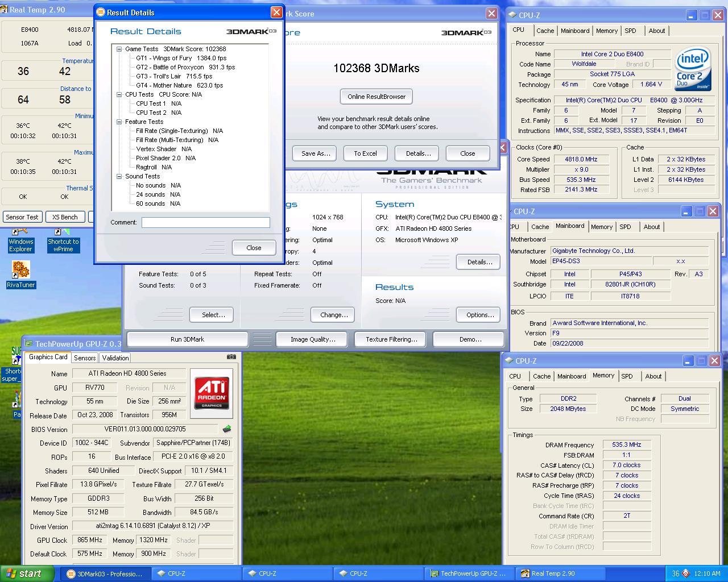Open the Shortcut to wPrime desktop icon

pos(63,240)
